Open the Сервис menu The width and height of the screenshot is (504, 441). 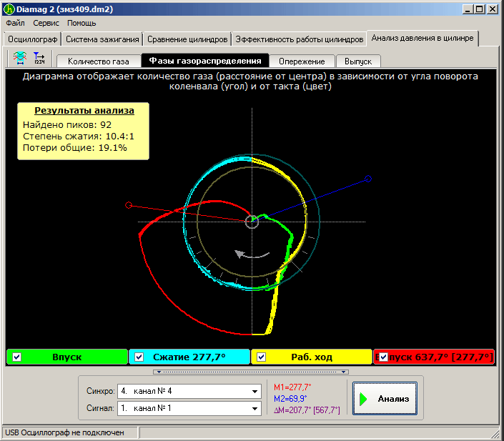click(46, 23)
